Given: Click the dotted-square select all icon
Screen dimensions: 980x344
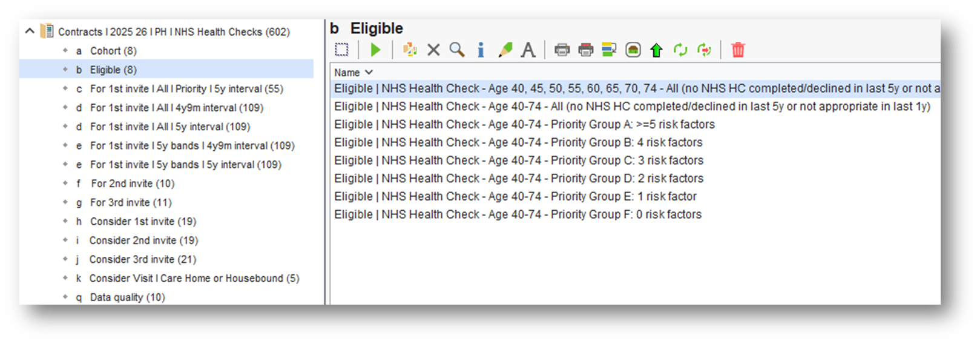Looking at the screenshot, I should click(x=342, y=50).
